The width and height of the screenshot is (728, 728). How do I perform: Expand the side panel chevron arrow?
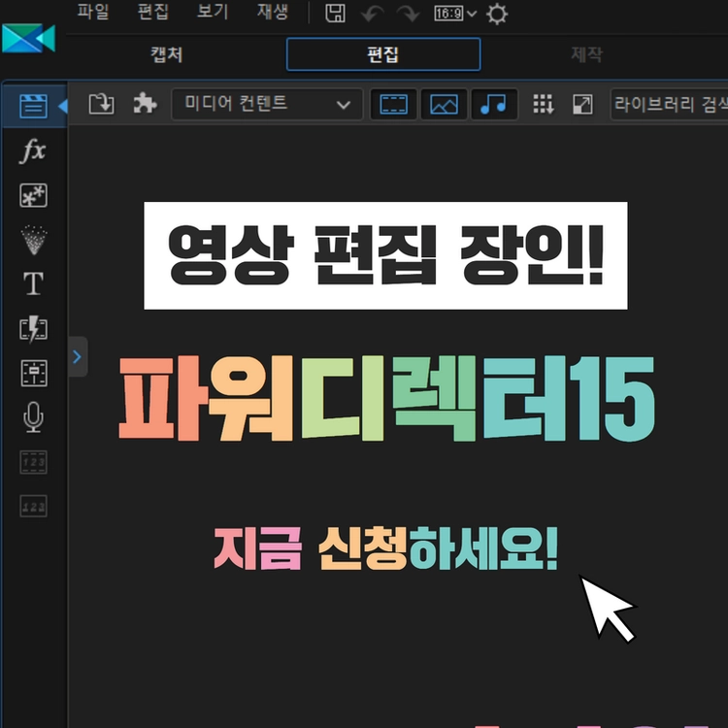78,356
